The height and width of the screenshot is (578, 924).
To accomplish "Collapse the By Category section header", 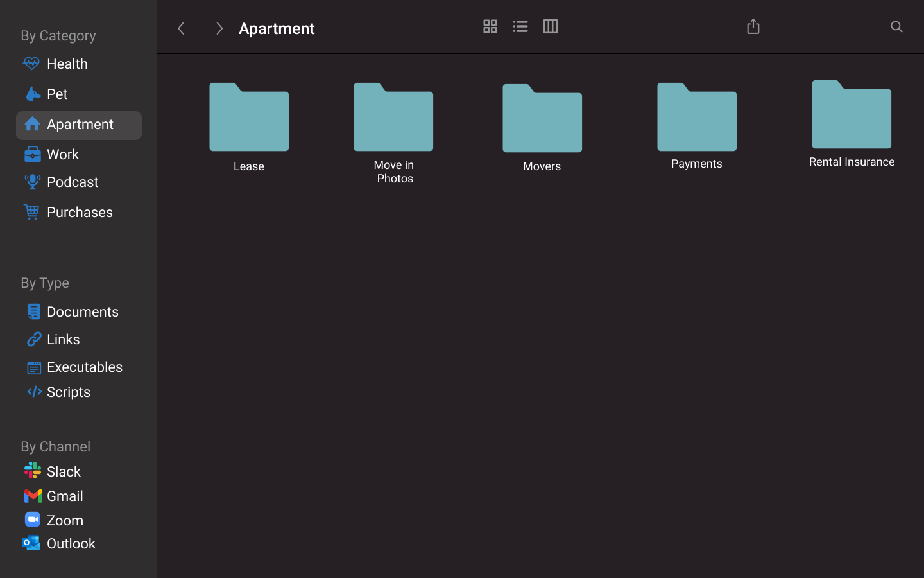I will point(58,36).
